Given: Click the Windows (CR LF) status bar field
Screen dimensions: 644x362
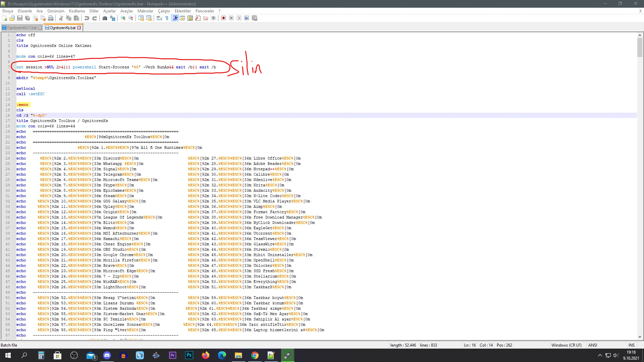Looking at the screenshot, I should point(566,345).
